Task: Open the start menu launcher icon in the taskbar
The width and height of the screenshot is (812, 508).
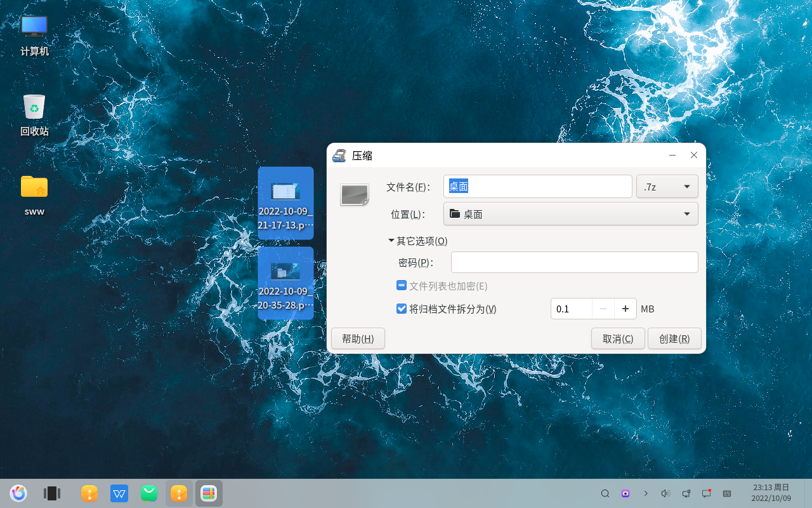Action: coord(18,493)
